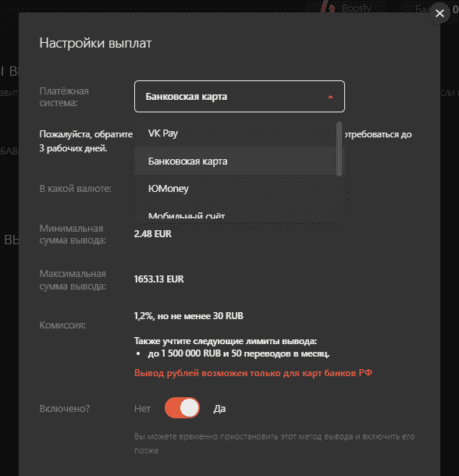459x476 pixels.
Task: Click the Boosty logo at top
Action: 347,8
